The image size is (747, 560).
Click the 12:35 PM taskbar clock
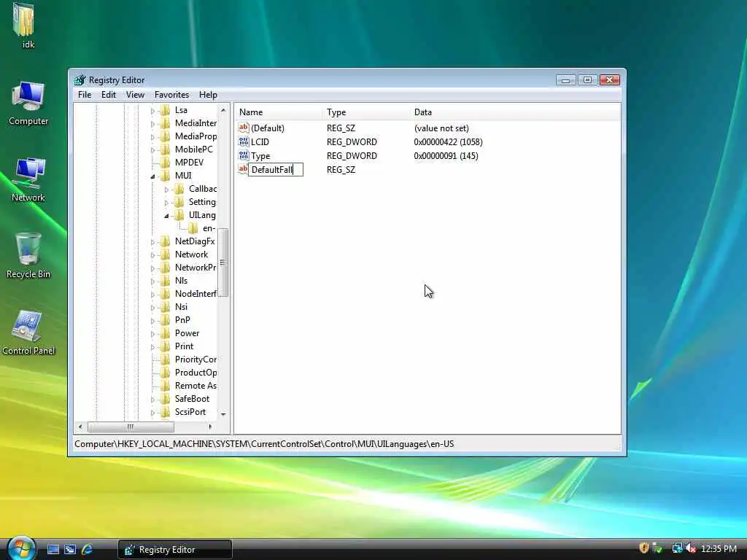click(x=719, y=549)
